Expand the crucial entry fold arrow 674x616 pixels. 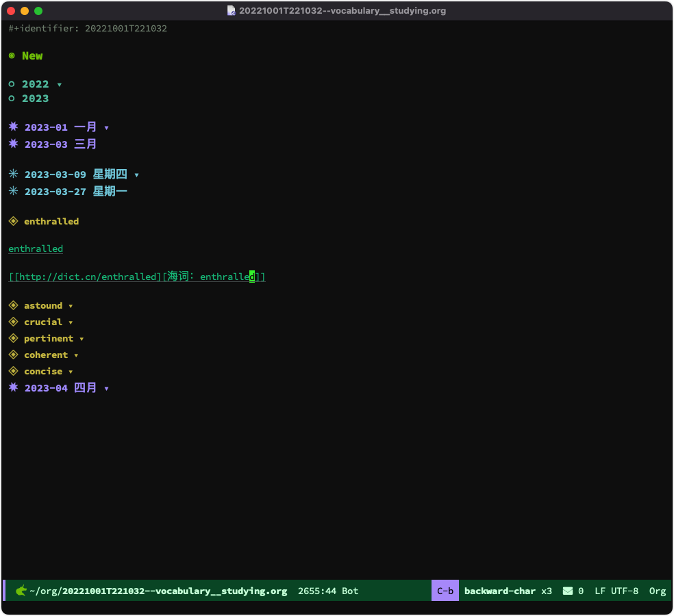coord(71,322)
